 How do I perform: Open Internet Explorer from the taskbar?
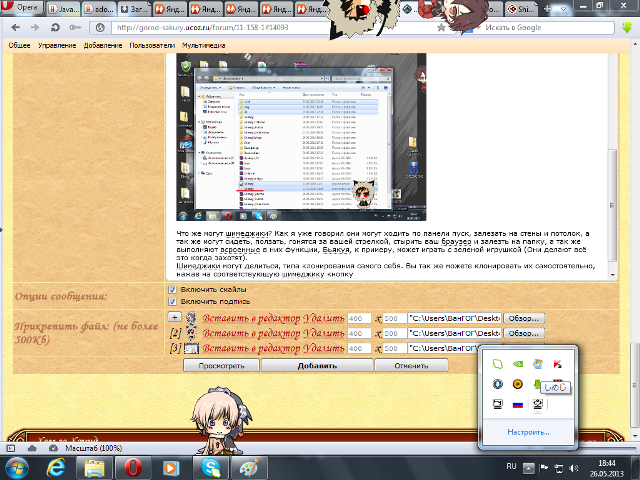[53, 467]
